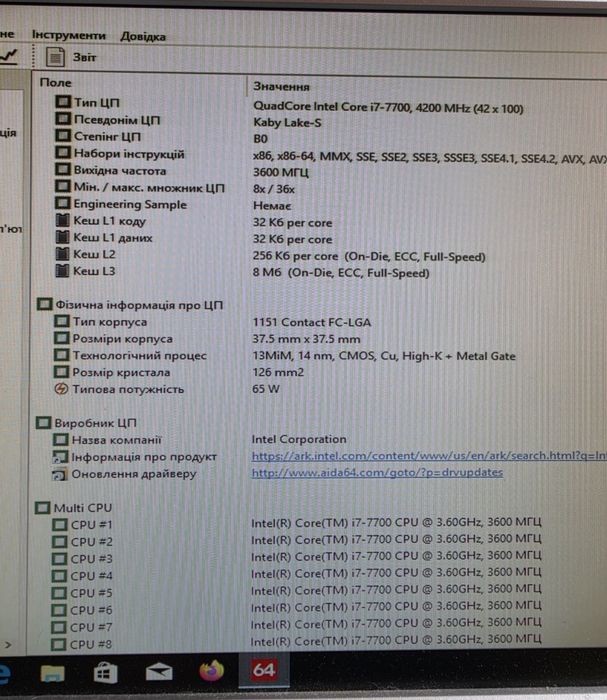Select the 8 Мб L3 cache value
Image resolution: width=607 pixels, height=700 pixels.
pyautogui.click(x=341, y=272)
